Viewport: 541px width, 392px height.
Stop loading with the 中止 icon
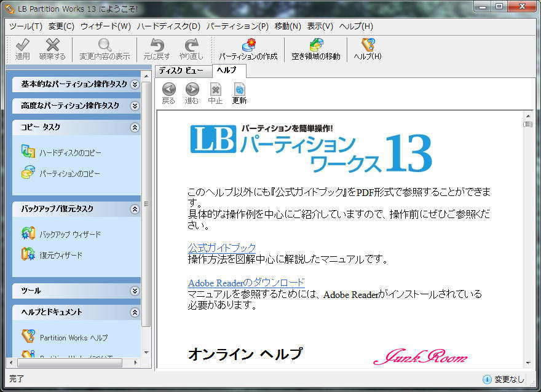click(x=216, y=89)
